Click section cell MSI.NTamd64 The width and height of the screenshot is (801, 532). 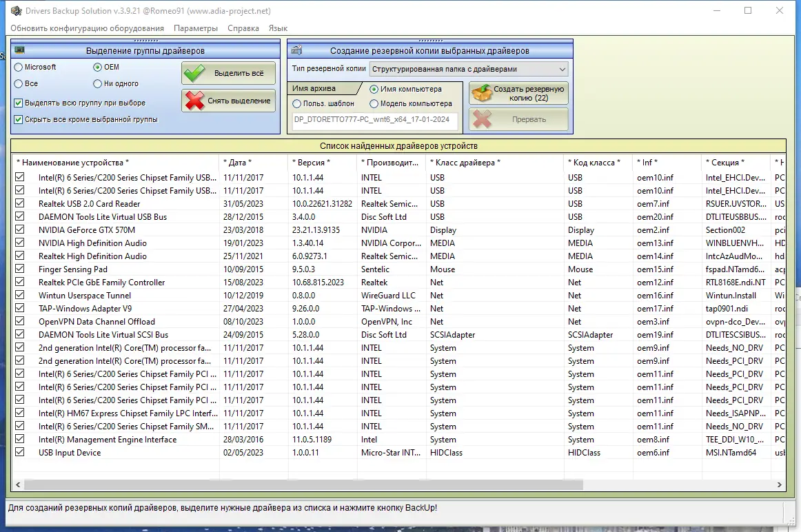tap(731, 453)
